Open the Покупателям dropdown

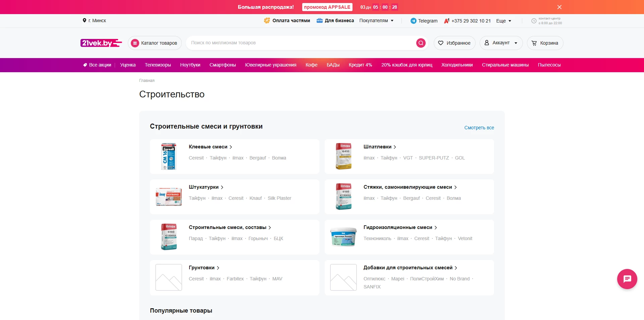[376, 20]
